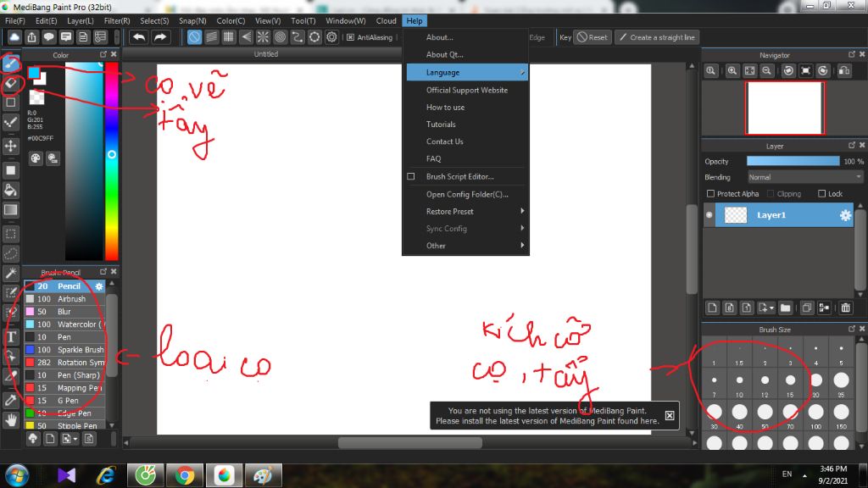
Task: Select the G Pen brush
Action: click(64, 401)
